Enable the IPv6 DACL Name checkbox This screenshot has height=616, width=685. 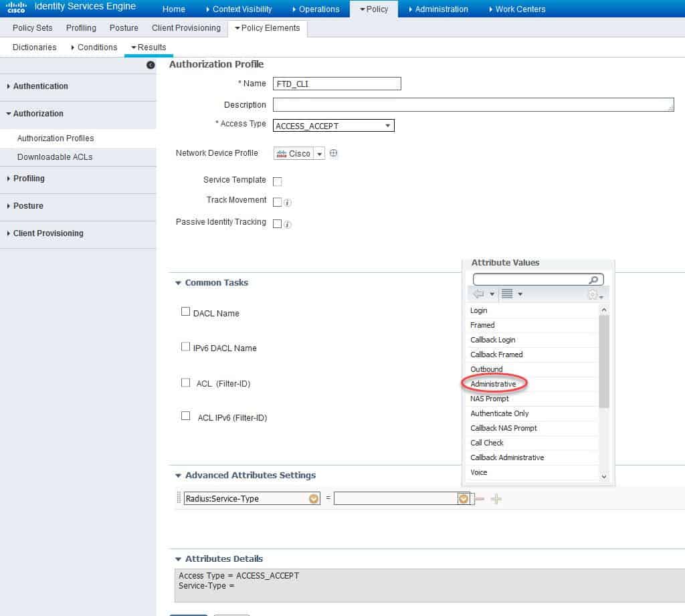(x=186, y=346)
